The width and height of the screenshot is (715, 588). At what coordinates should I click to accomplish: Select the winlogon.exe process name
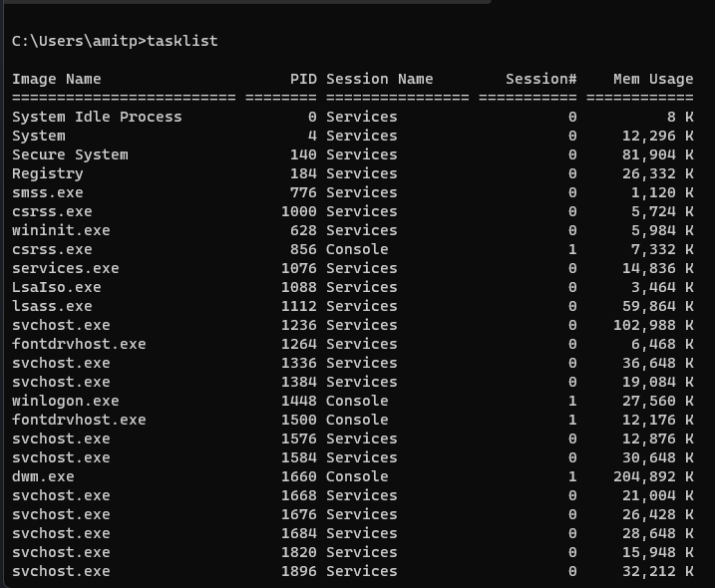[66, 401]
